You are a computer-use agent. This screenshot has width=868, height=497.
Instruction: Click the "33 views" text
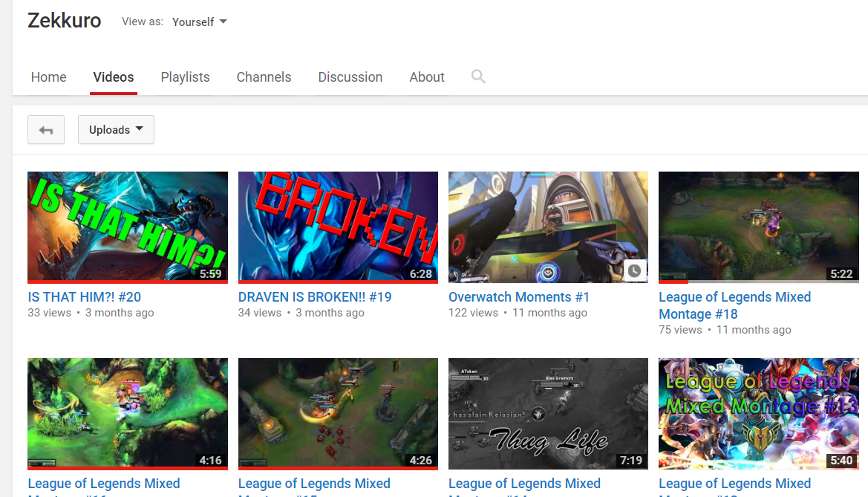point(49,313)
